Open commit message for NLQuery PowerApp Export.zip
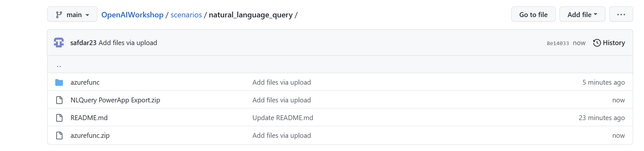644x151 pixels. [282, 100]
